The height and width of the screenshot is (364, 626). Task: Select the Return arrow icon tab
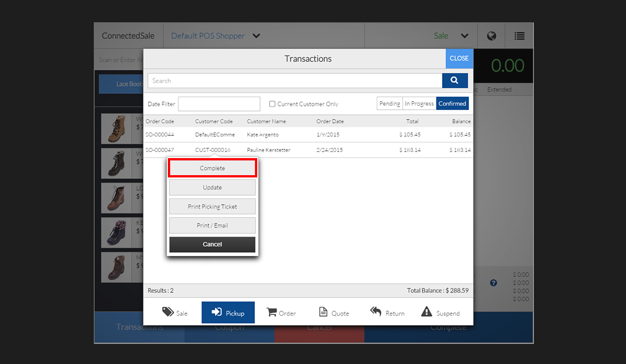387,313
